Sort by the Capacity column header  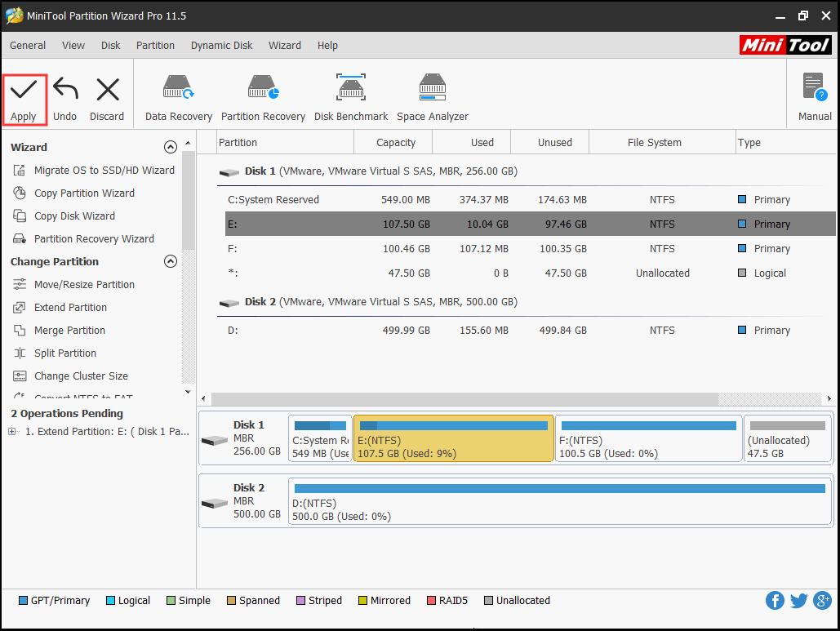tap(393, 143)
